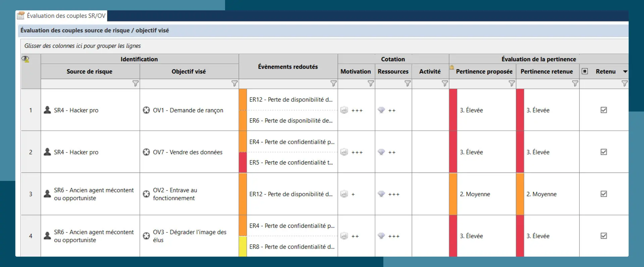Switch to Évaluation des couples SR/OV tab
Screen dimensions: 644x267
pos(61,16)
